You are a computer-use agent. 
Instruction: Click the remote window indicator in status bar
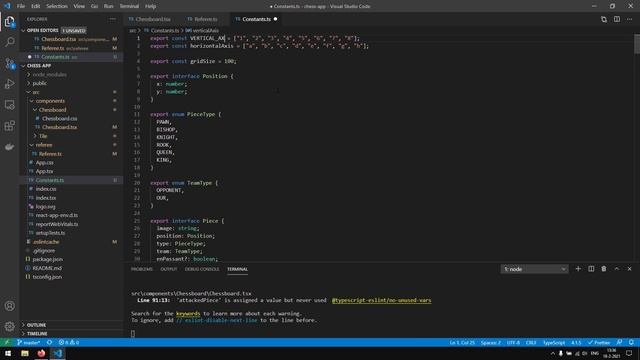pos(7,342)
